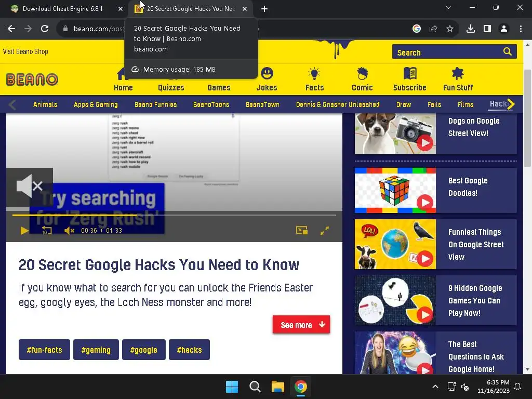The image size is (532, 399).
Task: Play the video with the play button
Action: point(24,231)
